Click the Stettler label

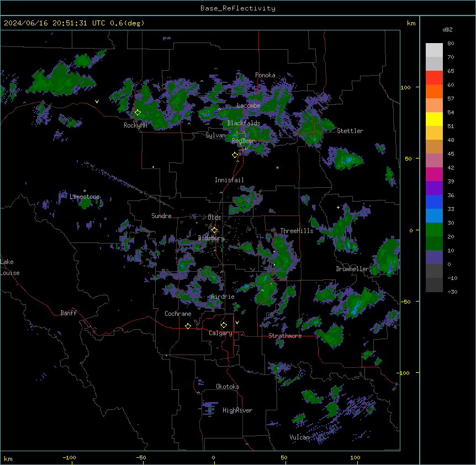(350, 131)
